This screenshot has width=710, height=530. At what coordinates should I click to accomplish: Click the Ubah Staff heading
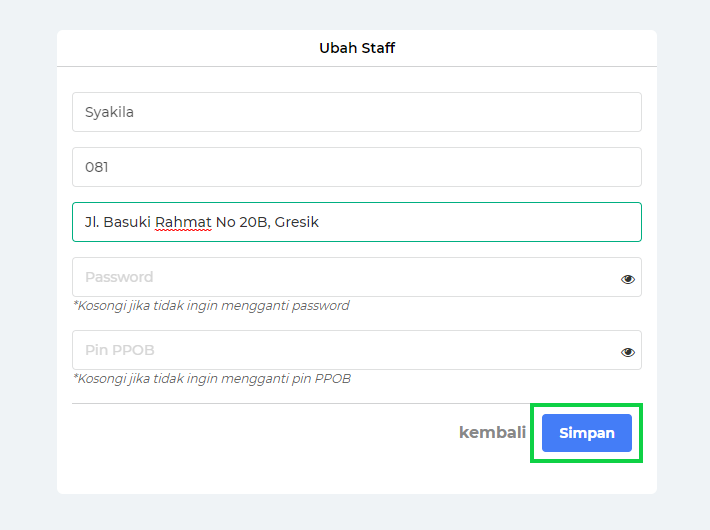click(x=357, y=48)
